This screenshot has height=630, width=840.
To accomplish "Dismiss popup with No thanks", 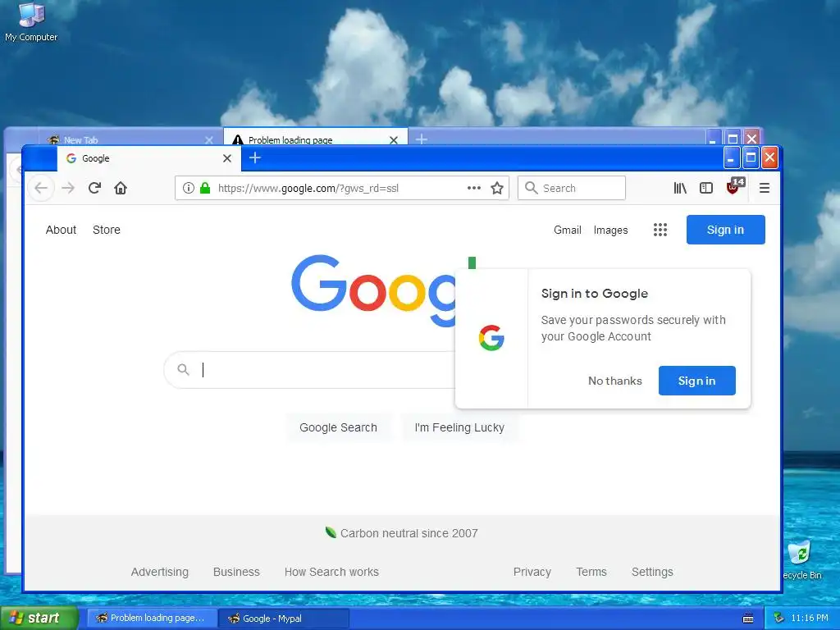I will (x=615, y=381).
